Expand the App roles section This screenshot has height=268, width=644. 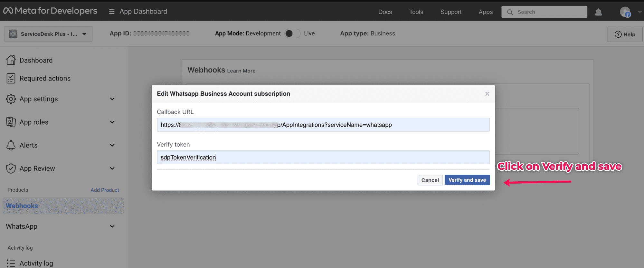click(112, 122)
